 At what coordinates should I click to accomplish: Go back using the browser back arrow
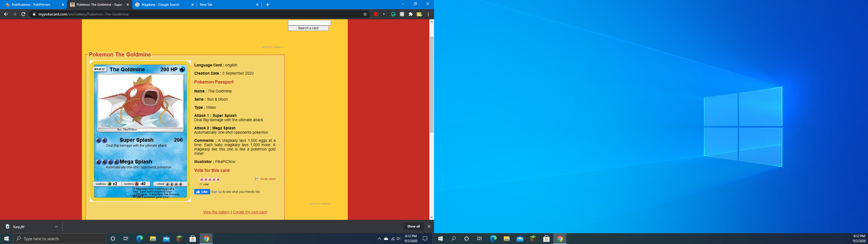6,14
